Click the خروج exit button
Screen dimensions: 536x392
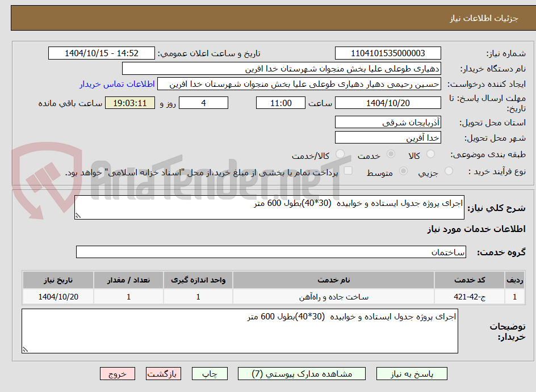click(118, 374)
